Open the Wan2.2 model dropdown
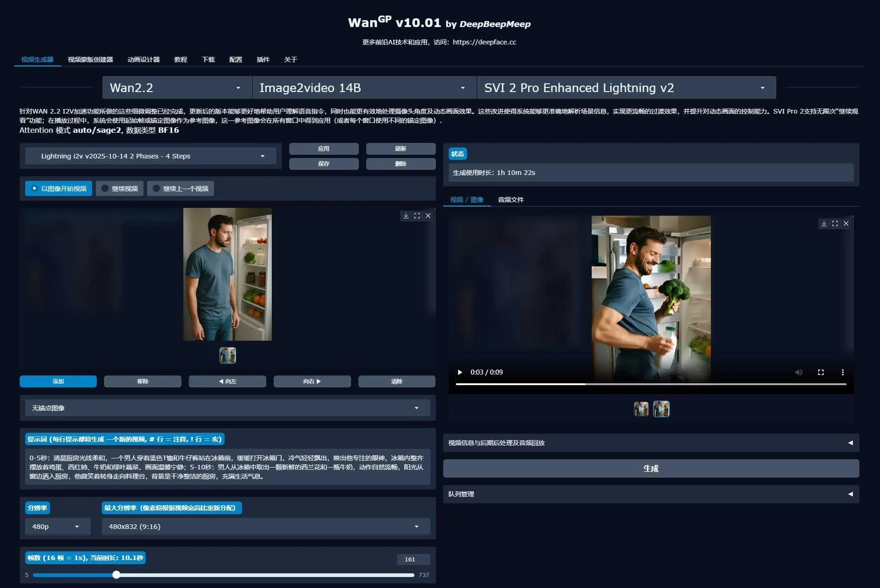Screen dimensions: 880x588 (176, 87)
